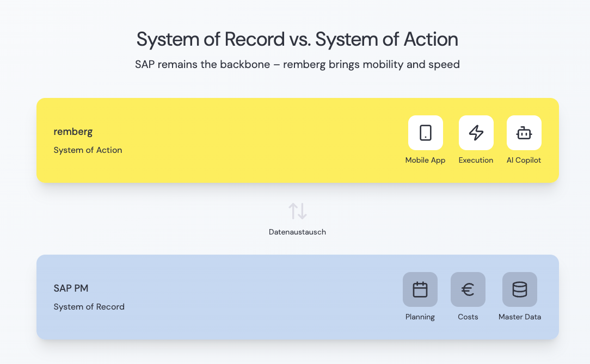This screenshot has width=590, height=364.
Task: Select the 'AI Copilot' label
Action: 524,160
